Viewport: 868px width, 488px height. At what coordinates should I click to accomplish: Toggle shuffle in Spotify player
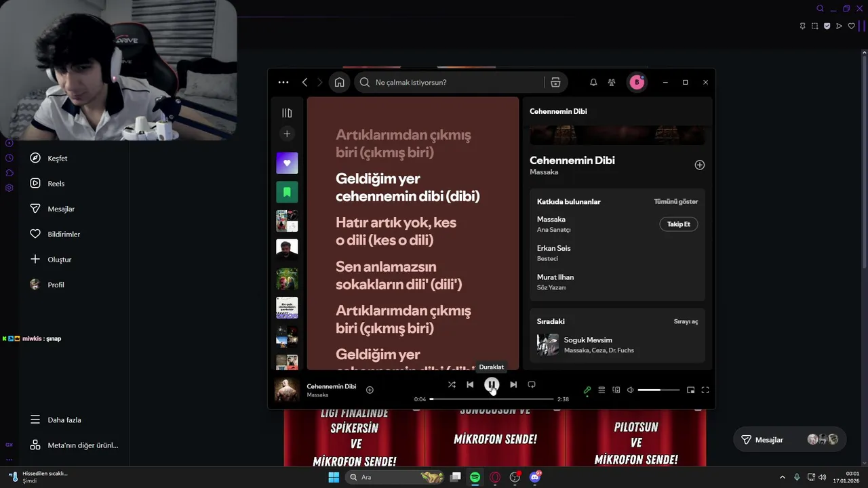click(x=452, y=384)
